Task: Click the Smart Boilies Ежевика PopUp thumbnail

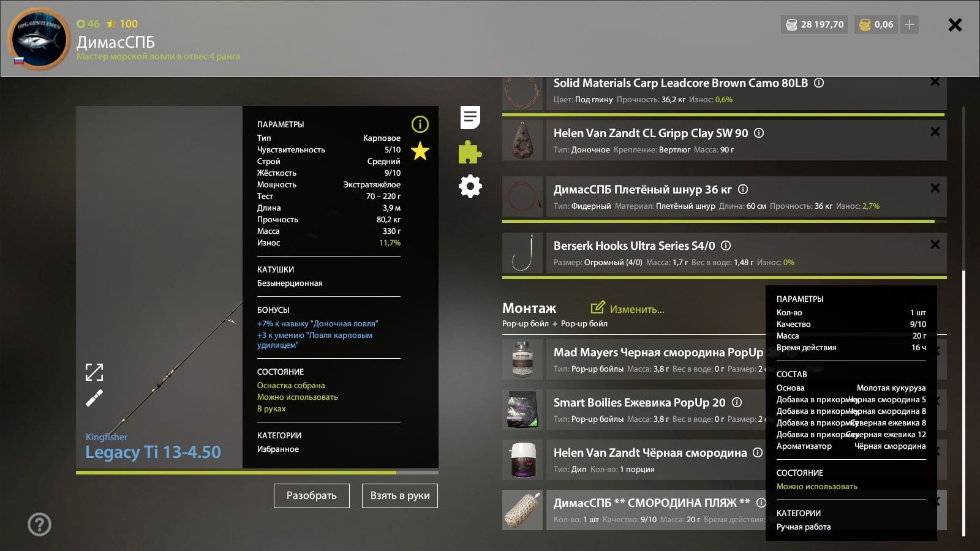Action: (523, 410)
